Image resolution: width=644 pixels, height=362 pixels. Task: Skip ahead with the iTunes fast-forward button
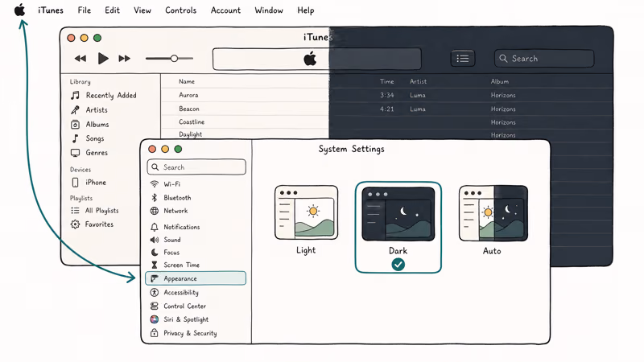tap(125, 59)
